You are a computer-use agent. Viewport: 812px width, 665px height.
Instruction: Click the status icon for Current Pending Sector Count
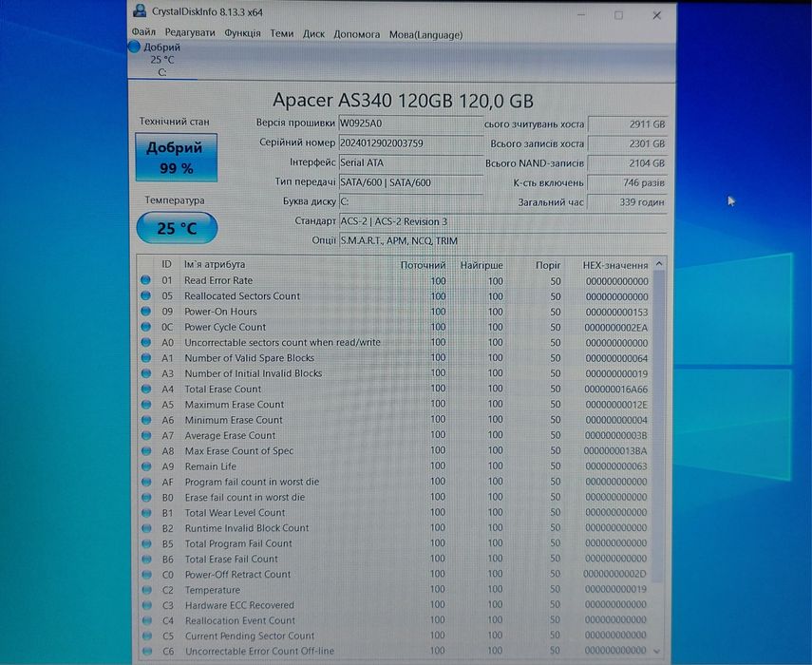click(x=147, y=636)
